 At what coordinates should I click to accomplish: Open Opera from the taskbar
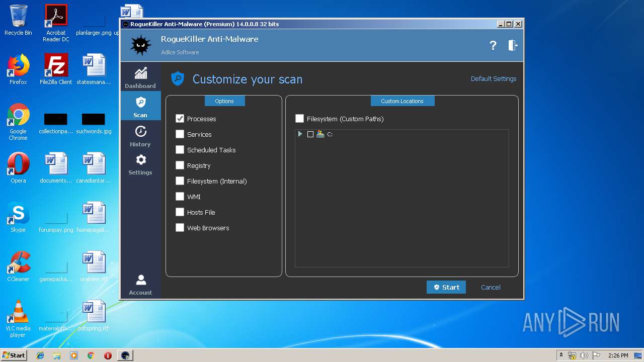pos(108,355)
